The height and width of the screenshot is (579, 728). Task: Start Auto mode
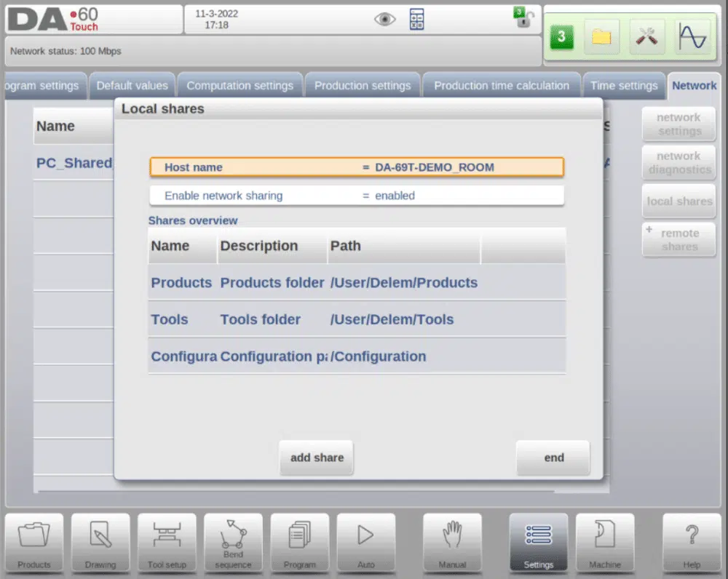click(366, 543)
